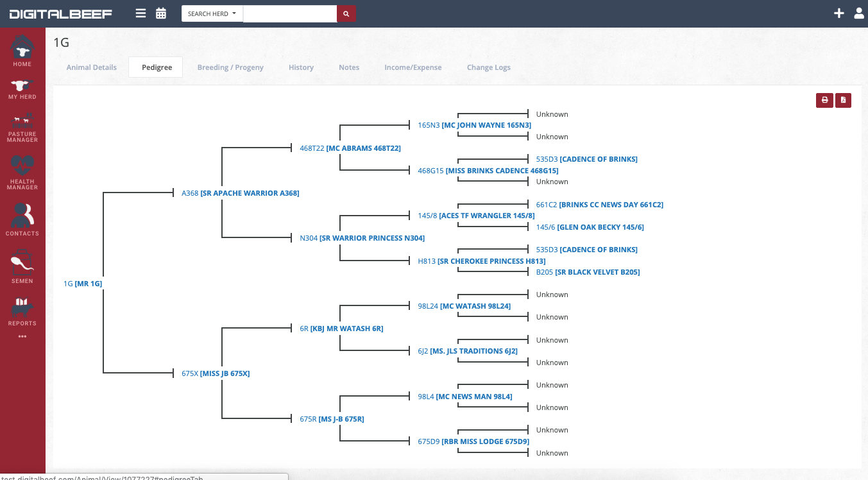Click the red search magnifier button
868x480 pixels.
tap(346, 13)
